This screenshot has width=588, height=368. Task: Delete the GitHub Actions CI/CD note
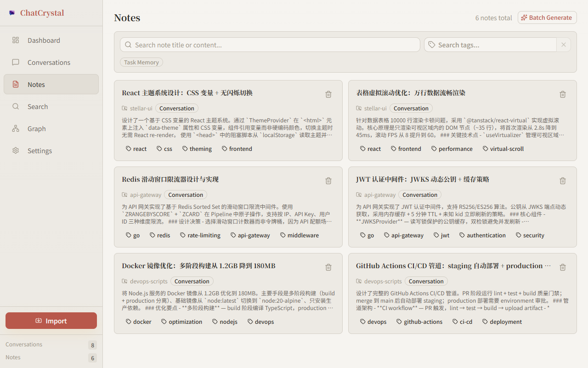(563, 267)
